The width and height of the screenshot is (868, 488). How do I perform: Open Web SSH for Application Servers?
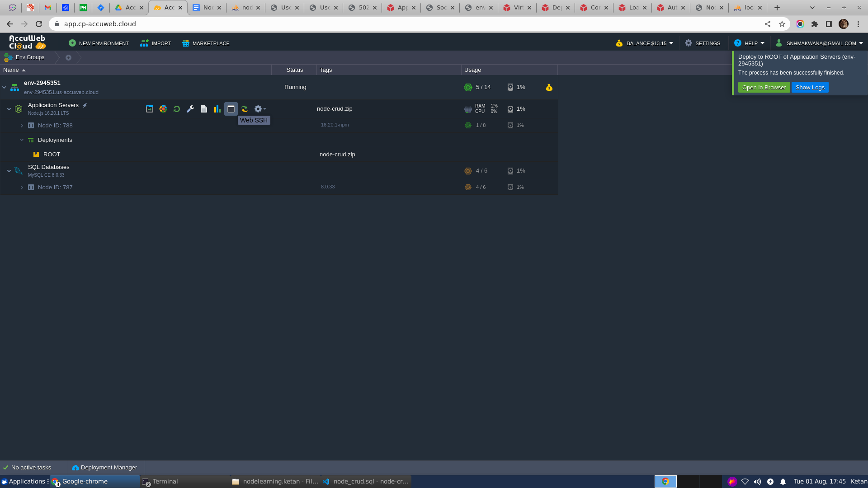point(231,109)
